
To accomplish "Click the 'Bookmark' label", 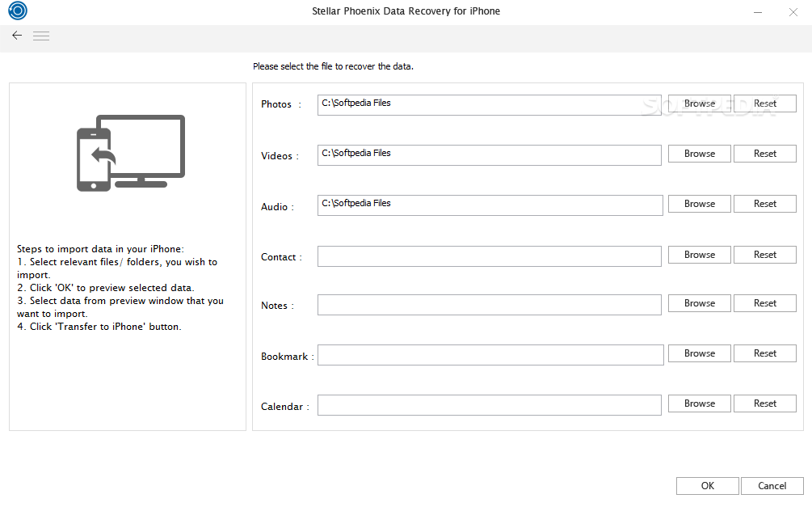I will (x=284, y=357).
